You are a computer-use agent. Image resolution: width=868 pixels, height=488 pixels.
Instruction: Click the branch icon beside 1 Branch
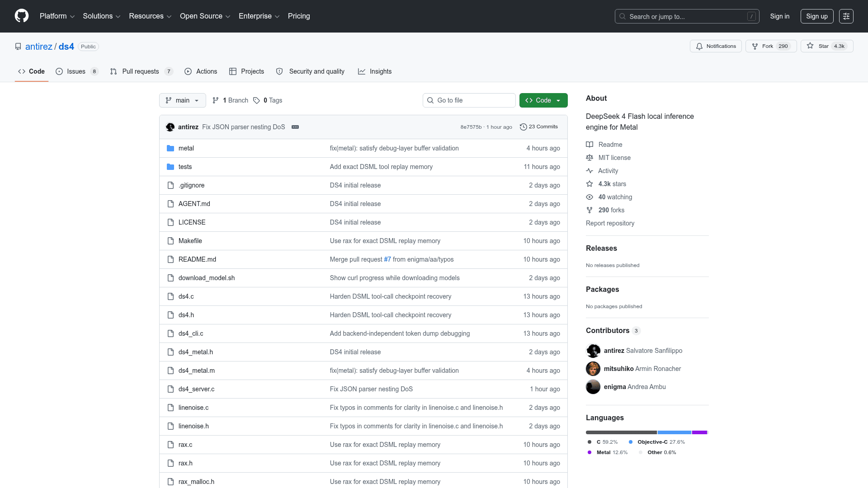point(216,100)
